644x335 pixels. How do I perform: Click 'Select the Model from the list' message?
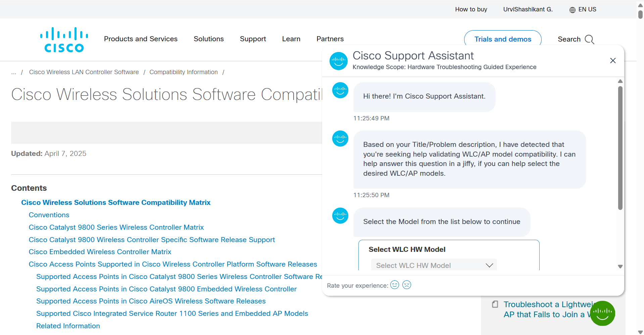pyautogui.click(x=442, y=222)
